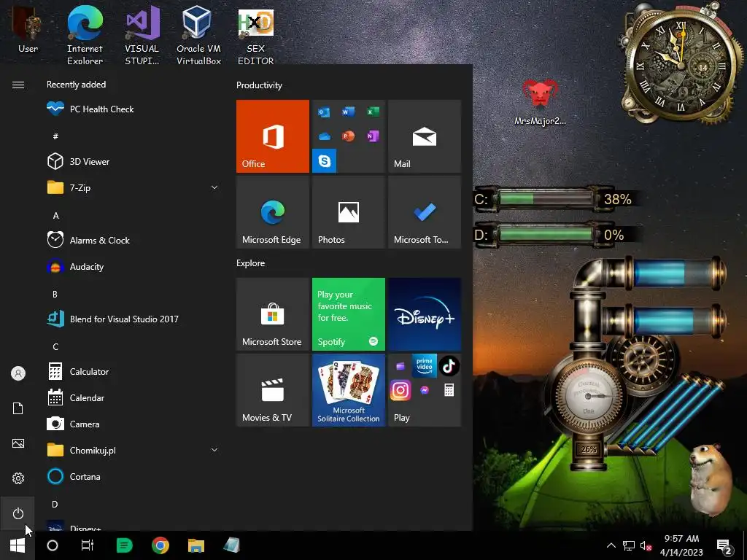The height and width of the screenshot is (560, 747).
Task: Open Documents from Start sidebar
Action: click(18, 408)
